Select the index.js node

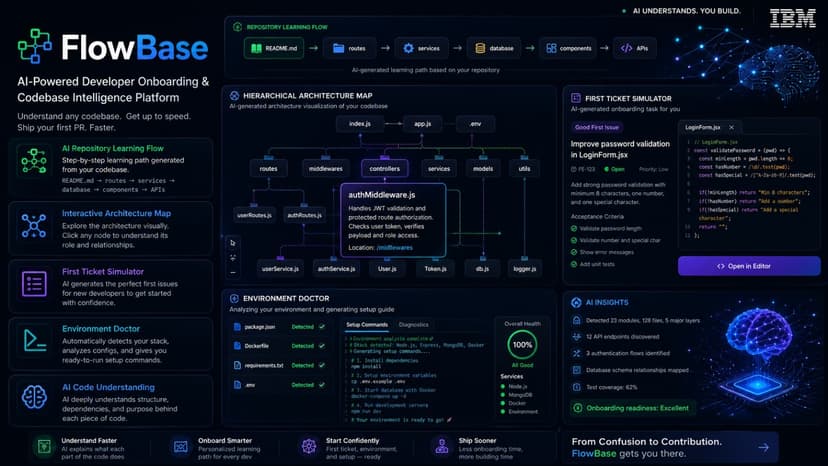[x=360, y=124]
